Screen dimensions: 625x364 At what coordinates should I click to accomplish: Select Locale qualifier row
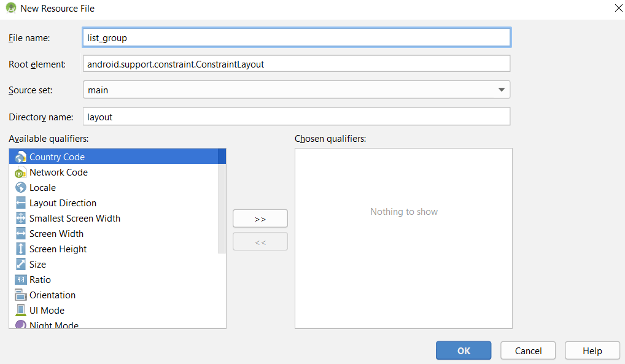[x=114, y=187]
